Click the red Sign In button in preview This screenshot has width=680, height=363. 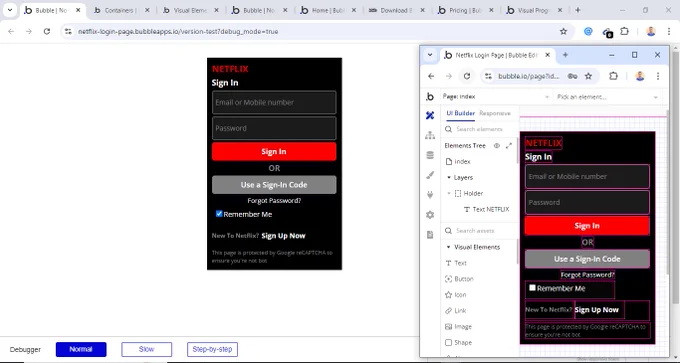[274, 151]
